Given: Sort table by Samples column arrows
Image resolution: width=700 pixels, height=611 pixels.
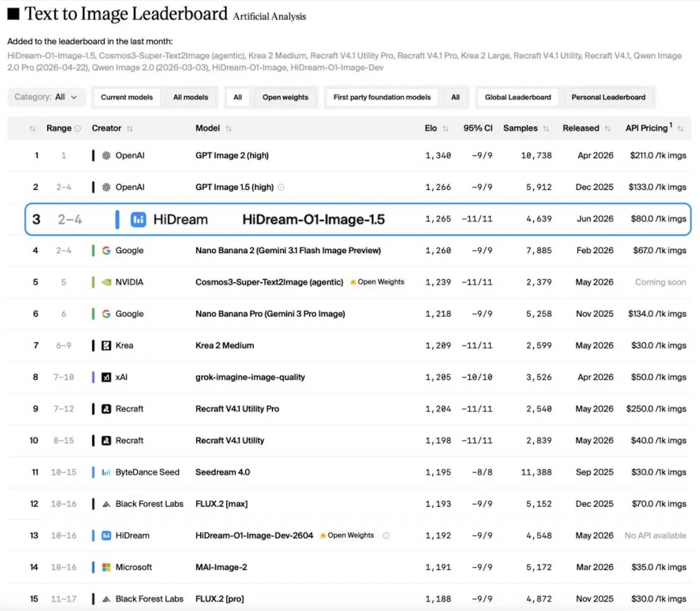Looking at the screenshot, I should (546, 128).
